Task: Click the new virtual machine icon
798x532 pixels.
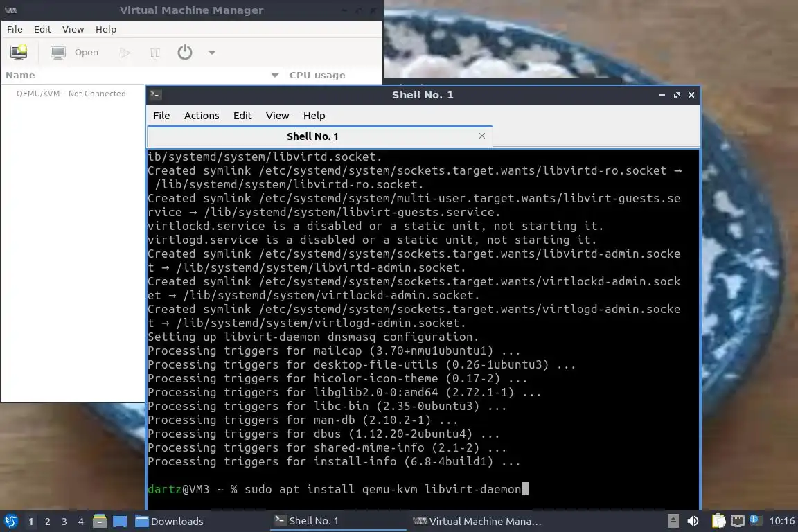Action: point(19,52)
